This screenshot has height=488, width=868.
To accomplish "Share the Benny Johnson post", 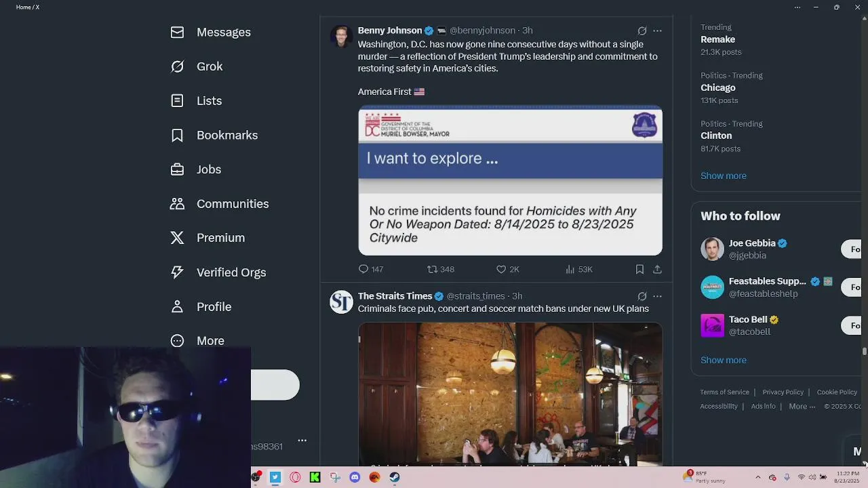I will 657,269.
